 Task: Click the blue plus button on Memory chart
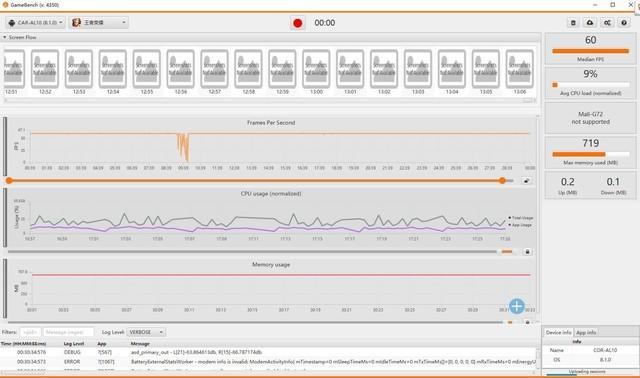pyautogui.click(x=517, y=306)
